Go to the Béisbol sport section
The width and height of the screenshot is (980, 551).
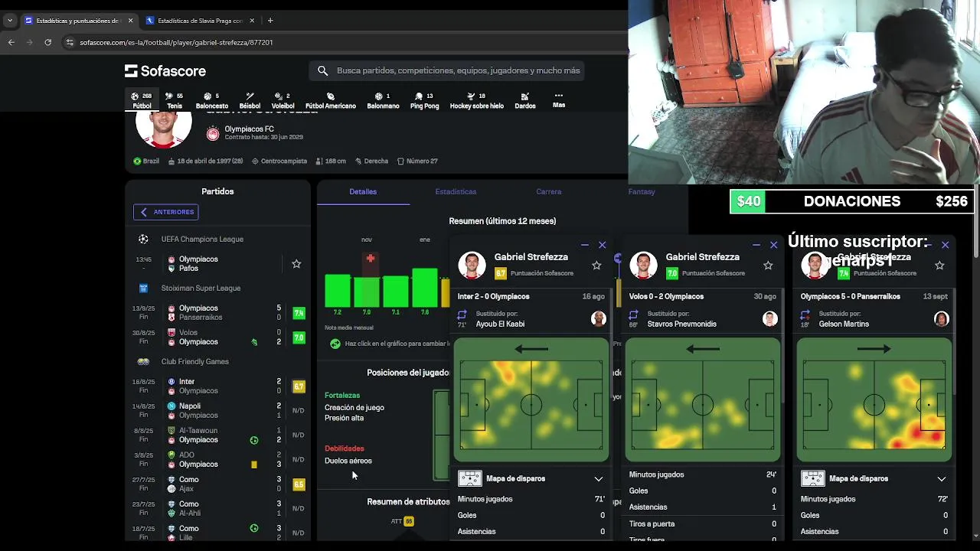[x=250, y=100]
